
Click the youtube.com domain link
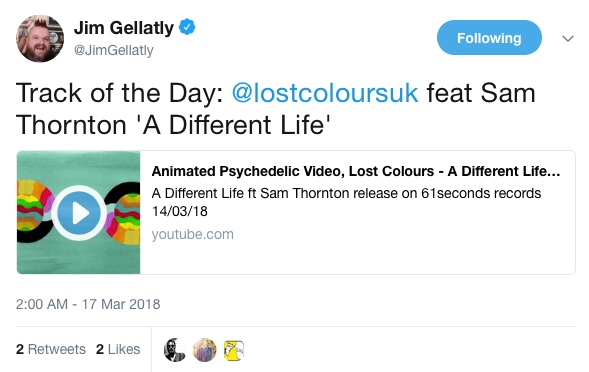tap(192, 234)
